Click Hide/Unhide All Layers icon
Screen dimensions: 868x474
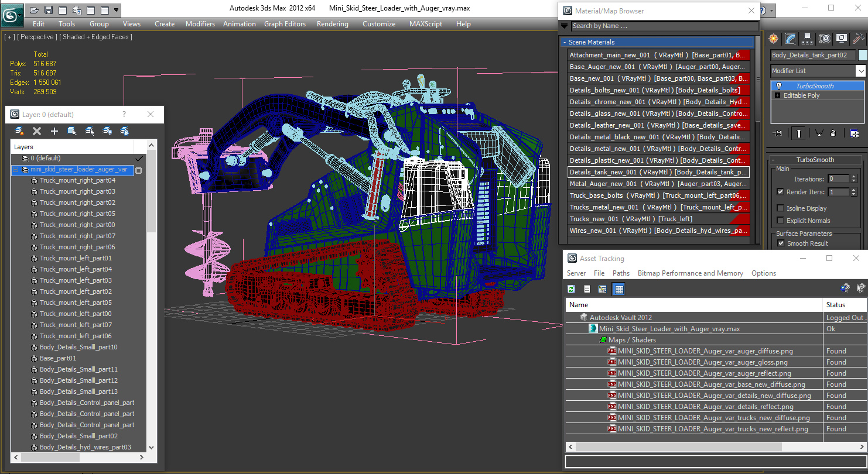[107, 131]
